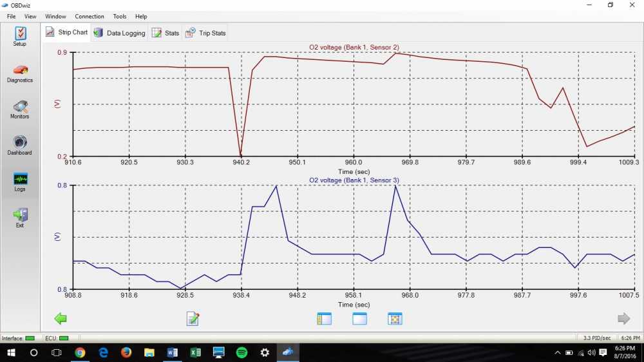
Task: Click the single blank window layout icon
Action: (x=359, y=318)
